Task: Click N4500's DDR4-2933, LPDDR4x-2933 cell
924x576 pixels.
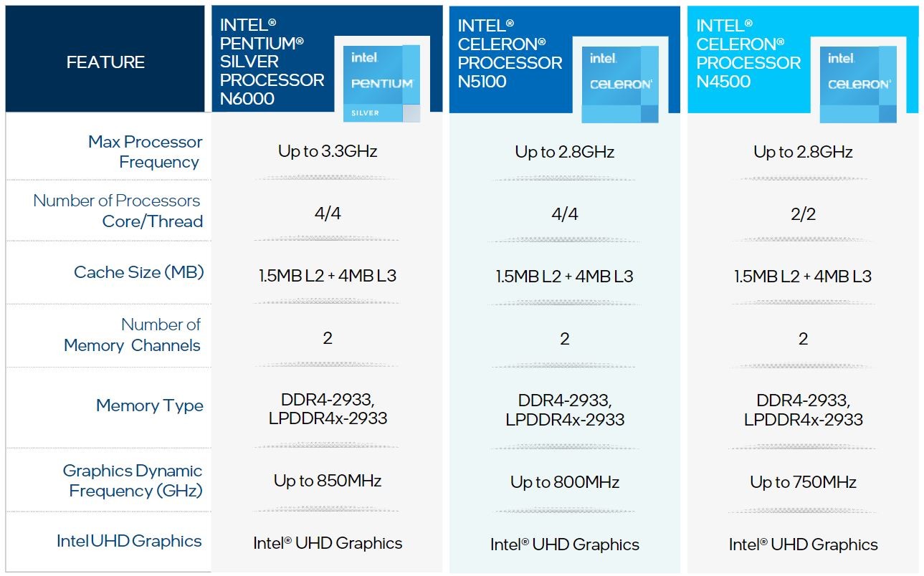Action: pos(803,410)
